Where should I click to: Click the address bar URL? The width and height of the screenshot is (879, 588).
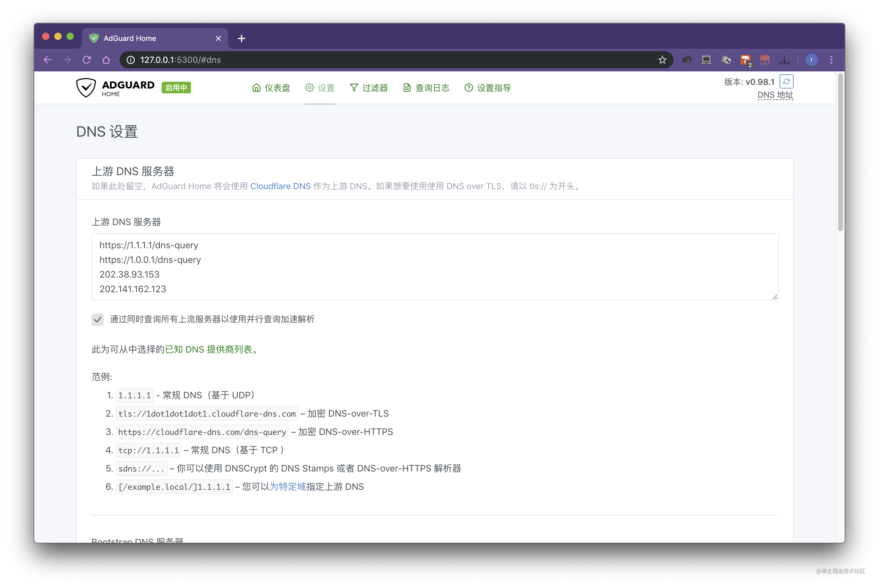(180, 60)
